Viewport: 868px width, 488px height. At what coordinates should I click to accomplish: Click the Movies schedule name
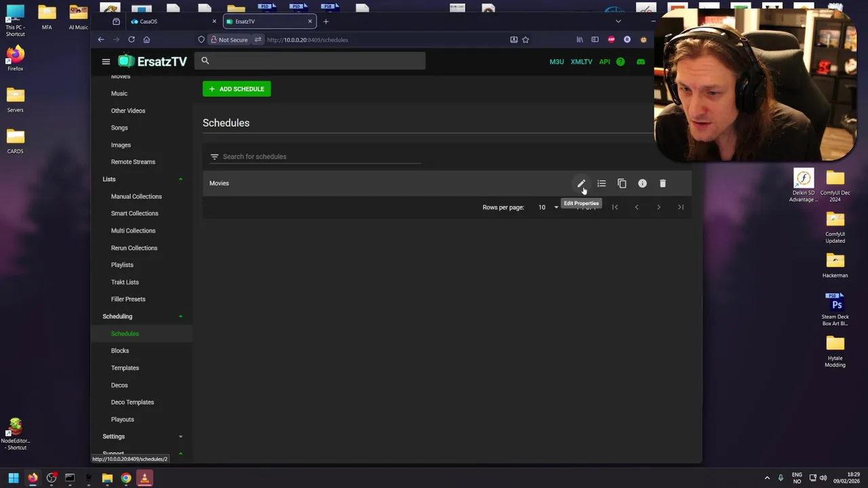coord(219,183)
